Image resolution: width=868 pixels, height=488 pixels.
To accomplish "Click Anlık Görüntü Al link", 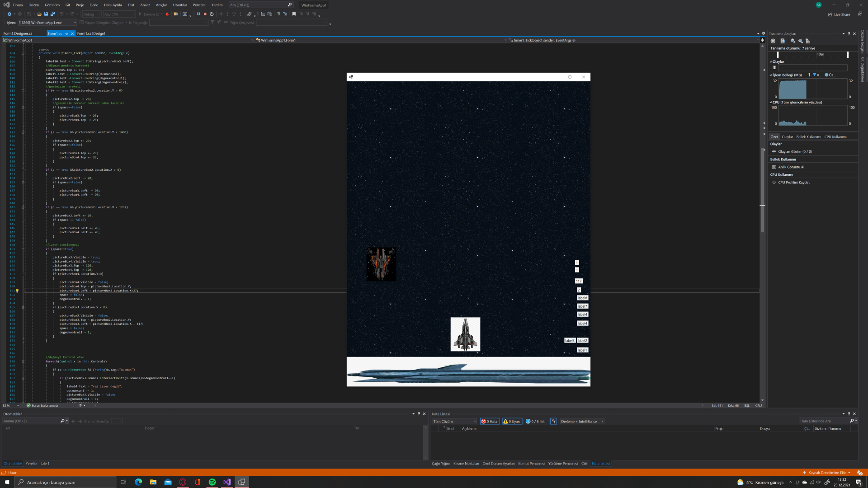I will [791, 167].
